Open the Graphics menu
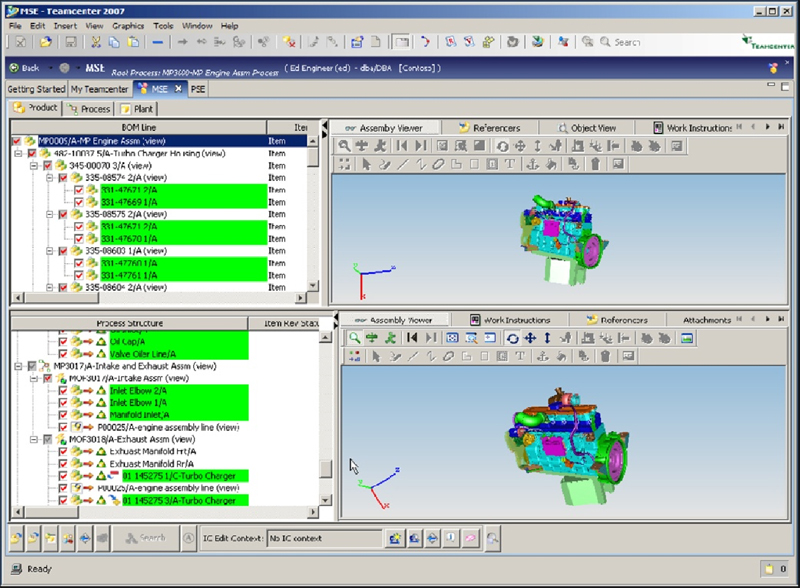Screen dimensions: 800x588 click(x=128, y=26)
